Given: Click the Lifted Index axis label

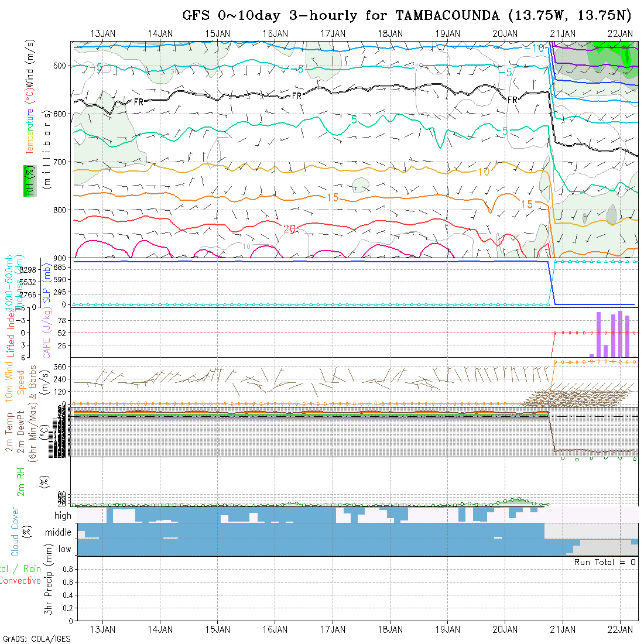Looking at the screenshot, I should [x=11, y=335].
